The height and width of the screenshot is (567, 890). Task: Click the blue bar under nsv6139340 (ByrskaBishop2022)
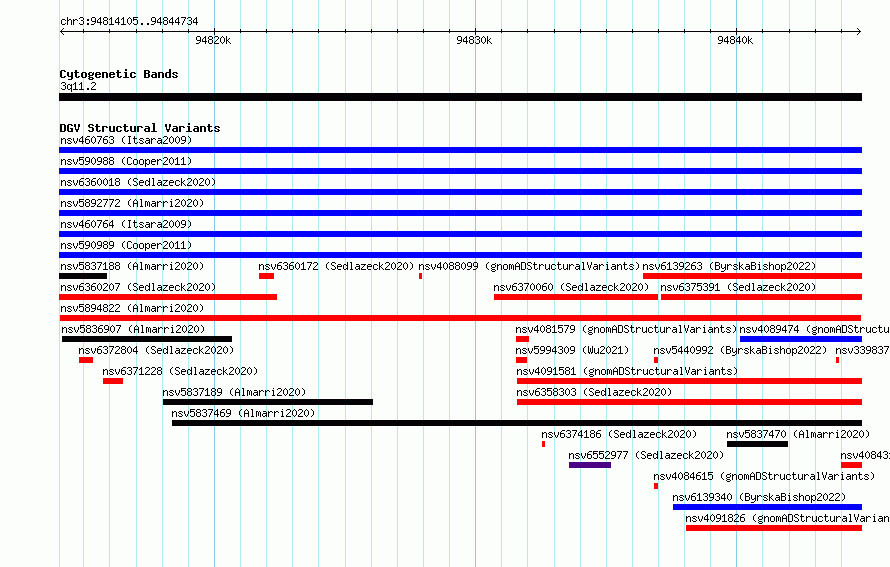click(x=767, y=507)
